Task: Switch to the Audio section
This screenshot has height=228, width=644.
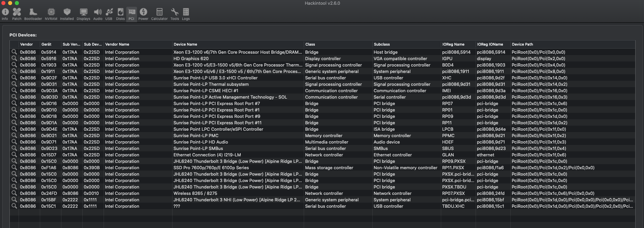Action: tap(98, 14)
